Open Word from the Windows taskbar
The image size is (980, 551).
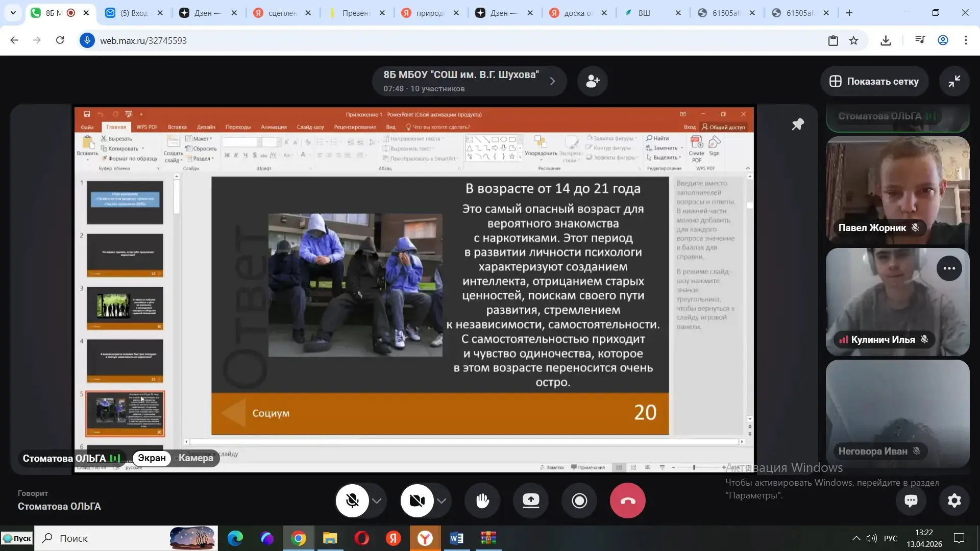456,538
